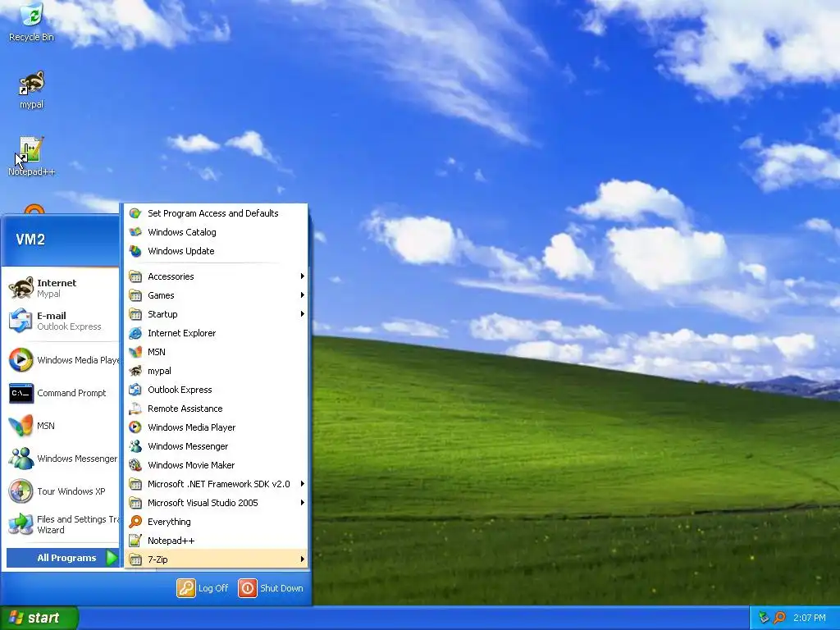Click the Shut Down button
The width and height of the screenshot is (840, 630).
tap(271, 587)
